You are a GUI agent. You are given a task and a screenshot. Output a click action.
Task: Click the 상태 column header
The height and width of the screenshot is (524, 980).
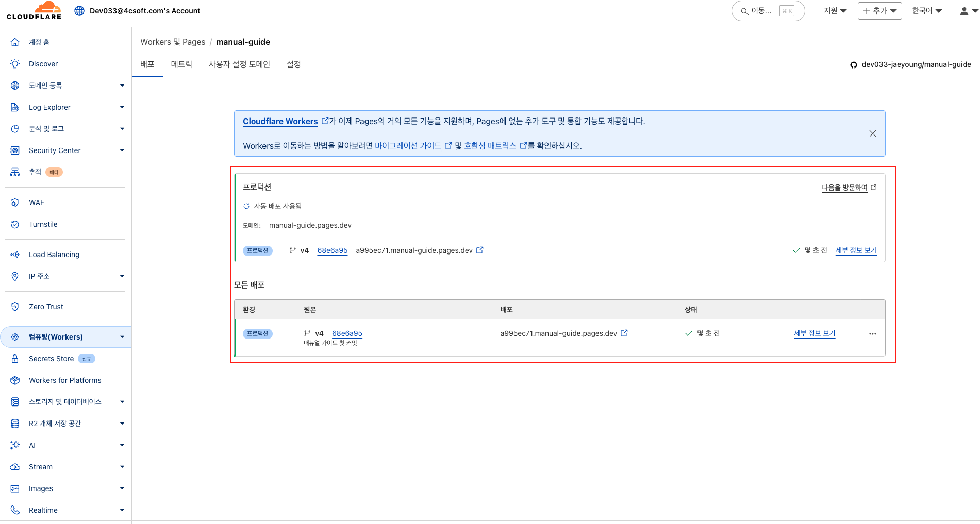(691, 310)
